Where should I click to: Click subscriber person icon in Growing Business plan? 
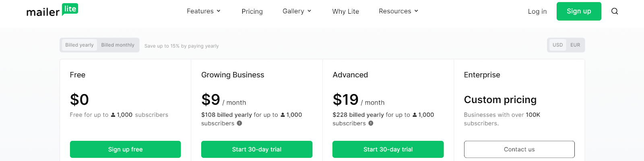283,115
